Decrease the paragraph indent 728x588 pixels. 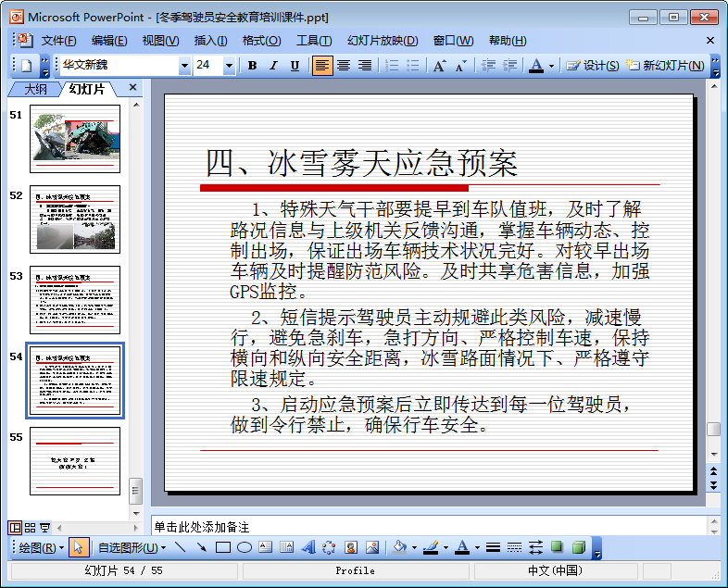488,66
